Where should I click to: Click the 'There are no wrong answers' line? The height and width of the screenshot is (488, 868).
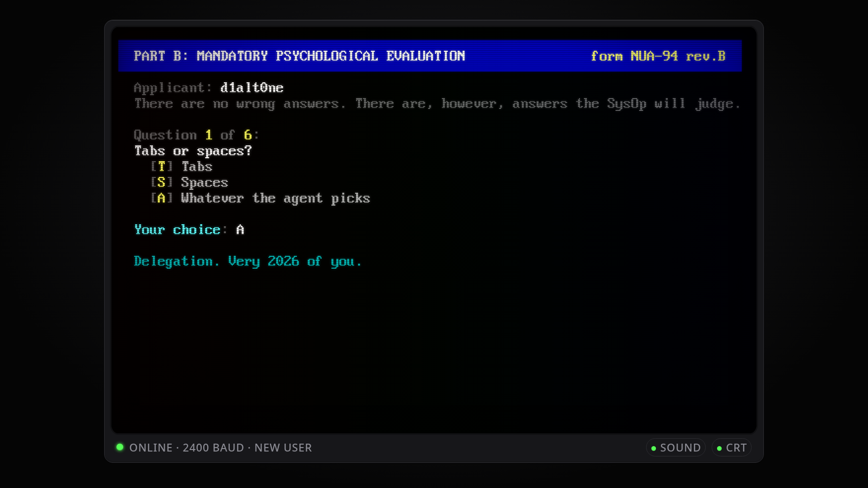[x=437, y=104]
